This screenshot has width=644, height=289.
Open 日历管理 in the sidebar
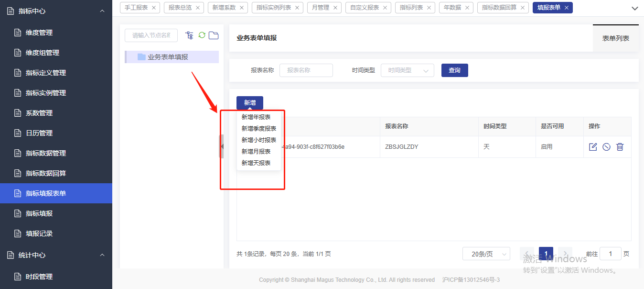[x=39, y=133]
